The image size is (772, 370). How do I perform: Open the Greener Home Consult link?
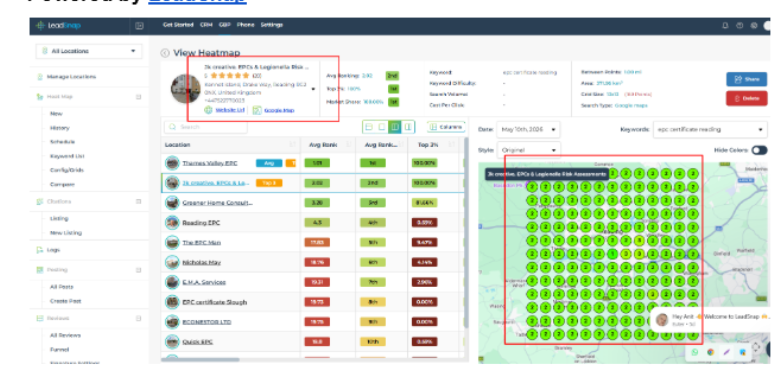[218, 203]
